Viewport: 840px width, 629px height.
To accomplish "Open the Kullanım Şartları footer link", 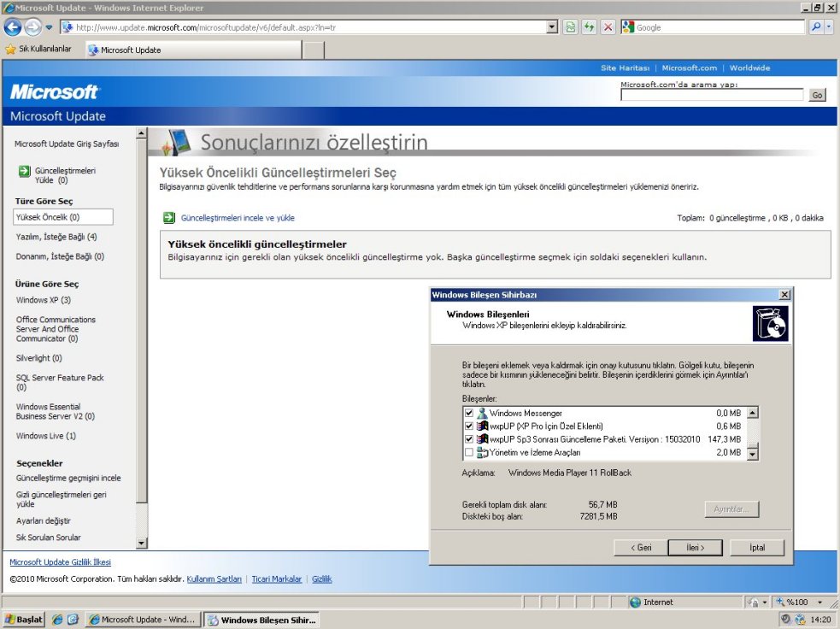I will point(214,579).
